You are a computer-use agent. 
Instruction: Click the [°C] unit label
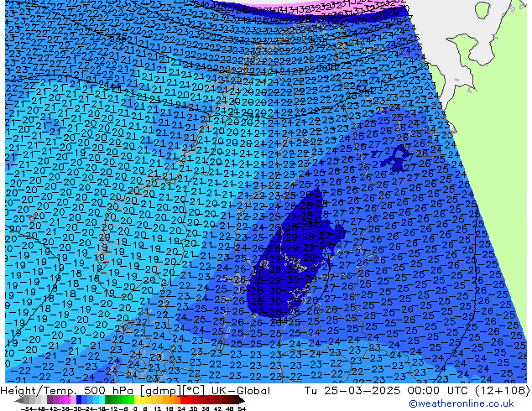[191, 391]
